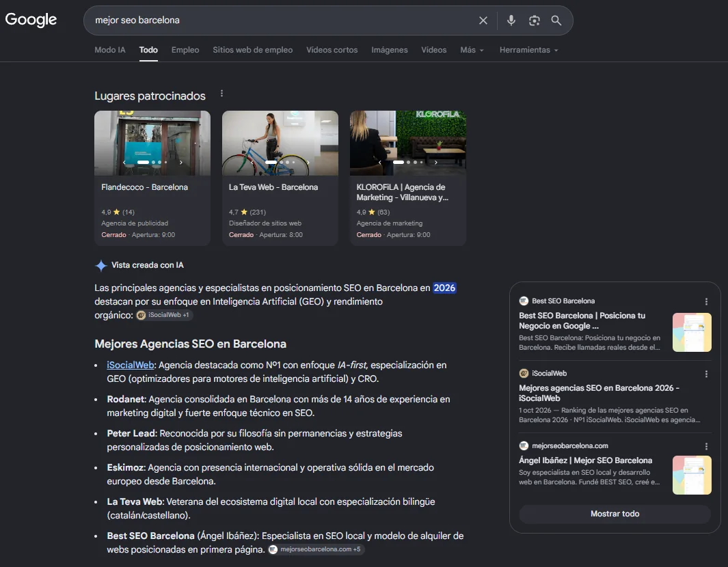
Task: Clear the search query with the X
Action: pos(483,20)
